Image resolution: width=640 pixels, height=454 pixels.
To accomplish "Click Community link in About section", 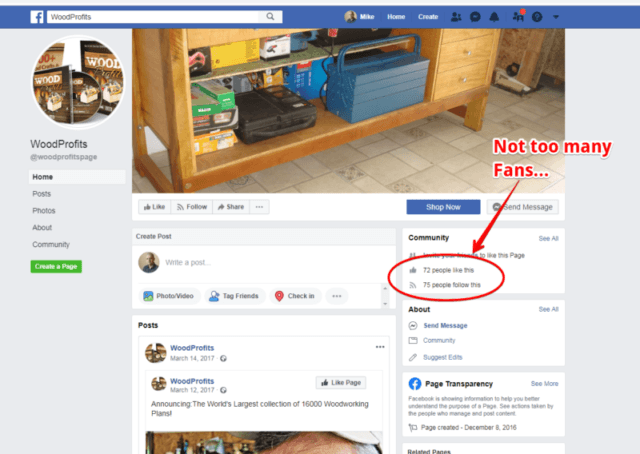I will (439, 340).
